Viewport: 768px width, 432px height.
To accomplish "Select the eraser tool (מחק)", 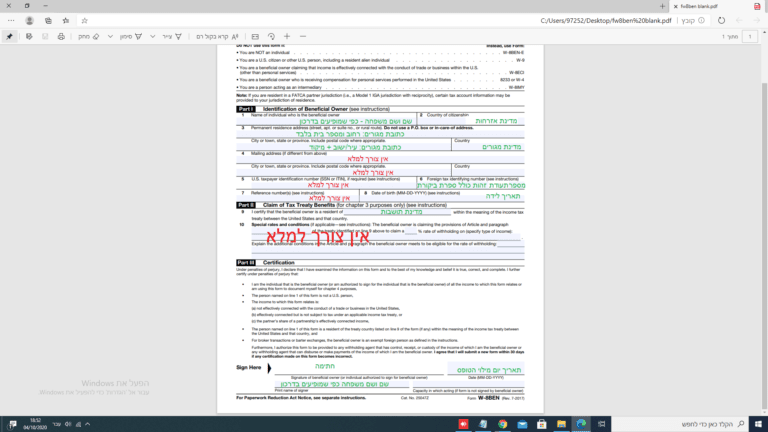I will [x=89, y=37].
